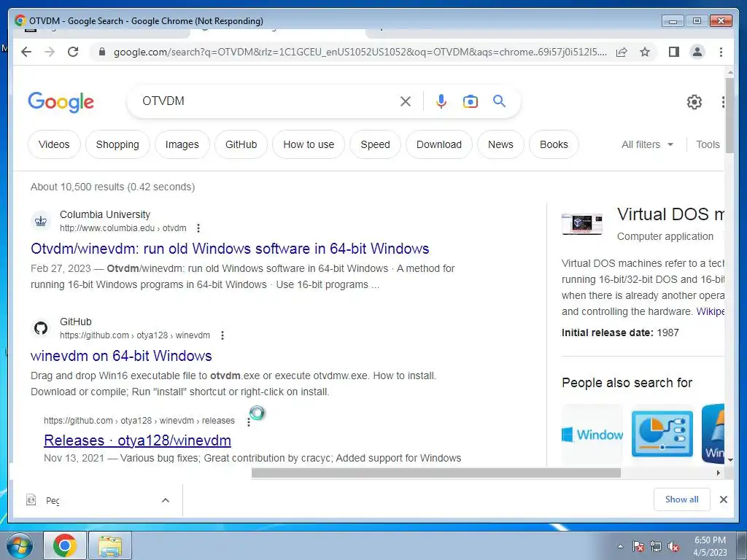747x560 pixels.
Task: Filter results by News
Action: pos(500,144)
